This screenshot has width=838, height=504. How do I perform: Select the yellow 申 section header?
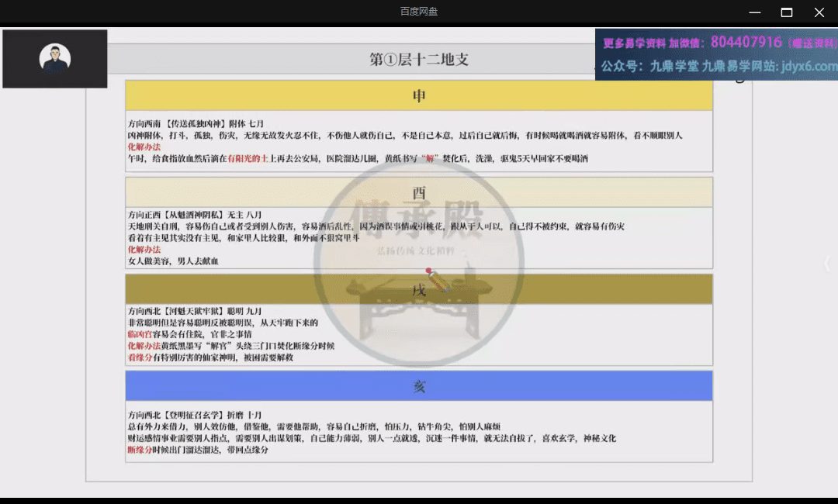click(x=419, y=95)
